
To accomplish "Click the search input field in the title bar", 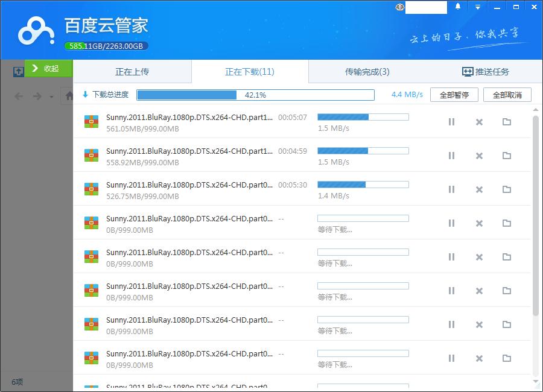I will [x=426, y=7].
